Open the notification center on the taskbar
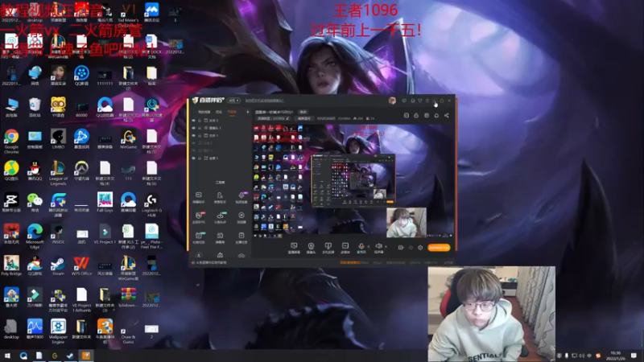 tap(634, 356)
